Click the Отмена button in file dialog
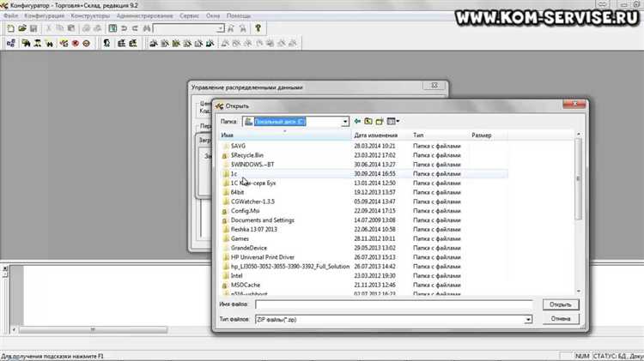 [561, 319]
